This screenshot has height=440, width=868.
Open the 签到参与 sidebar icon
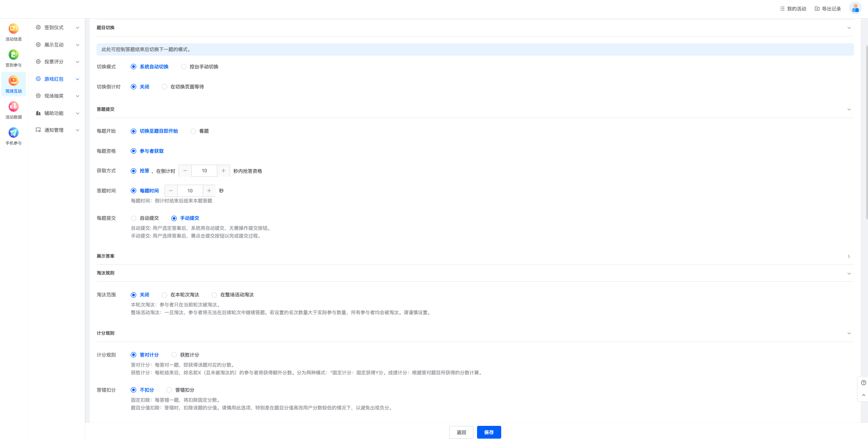click(x=14, y=55)
